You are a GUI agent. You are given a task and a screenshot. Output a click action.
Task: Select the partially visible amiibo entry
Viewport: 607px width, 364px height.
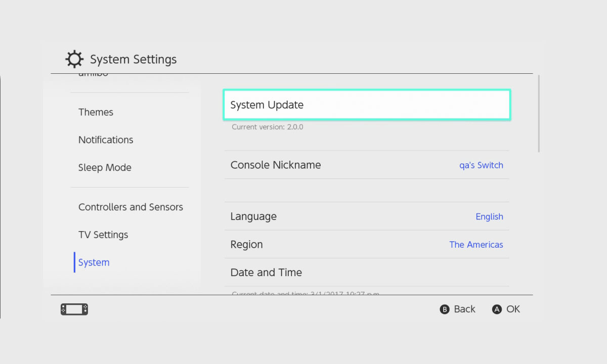click(94, 75)
